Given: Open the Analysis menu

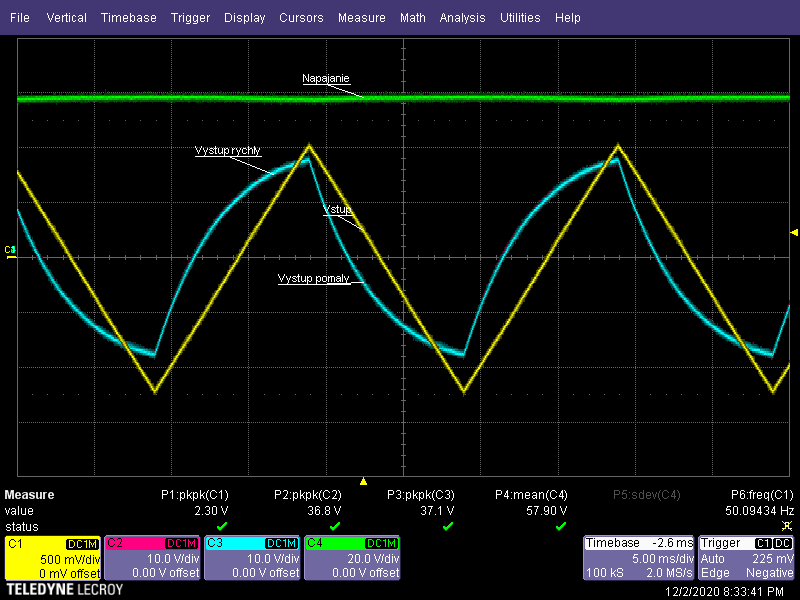Looking at the screenshot, I should [462, 18].
